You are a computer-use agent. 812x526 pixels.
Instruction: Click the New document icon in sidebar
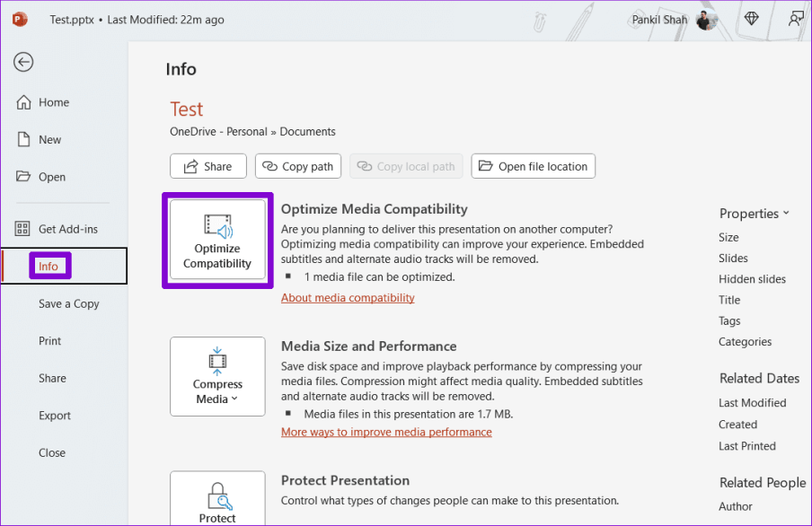click(24, 139)
